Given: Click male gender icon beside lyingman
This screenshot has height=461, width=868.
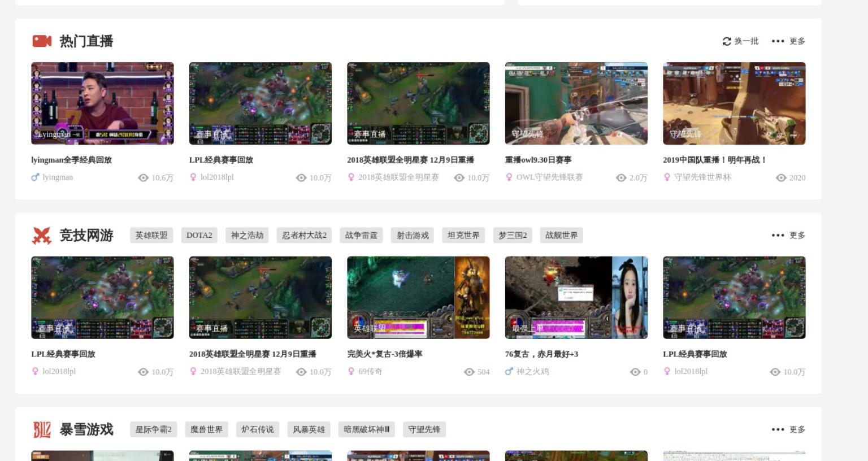Looking at the screenshot, I should (x=35, y=177).
